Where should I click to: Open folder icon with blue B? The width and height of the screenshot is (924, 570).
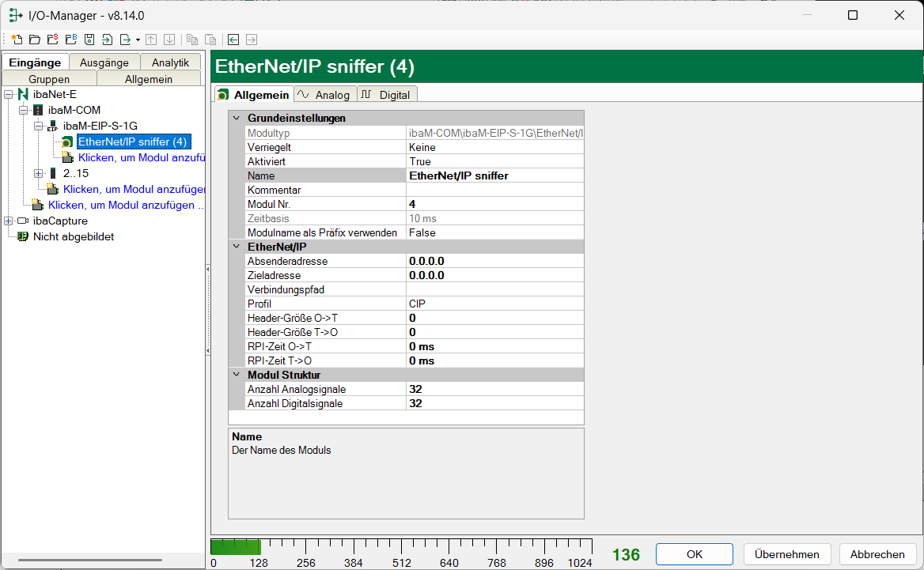point(71,40)
